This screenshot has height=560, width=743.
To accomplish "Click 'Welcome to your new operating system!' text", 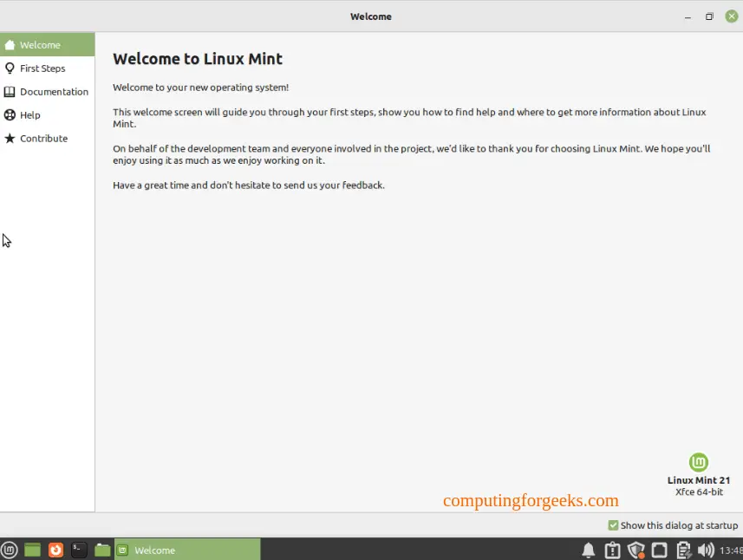I will (200, 88).
